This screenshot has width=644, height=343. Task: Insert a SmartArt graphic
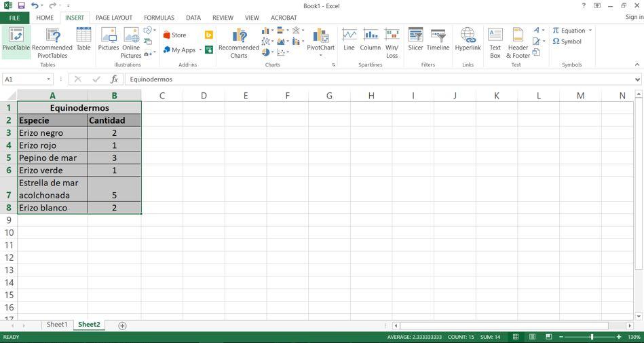click(x=148, y=41)
